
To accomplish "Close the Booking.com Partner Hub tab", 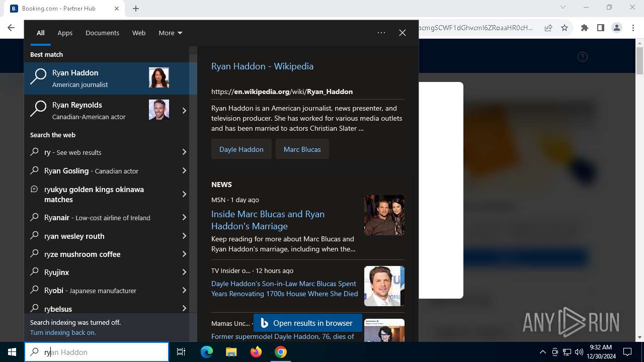I will tap(117, 9).
